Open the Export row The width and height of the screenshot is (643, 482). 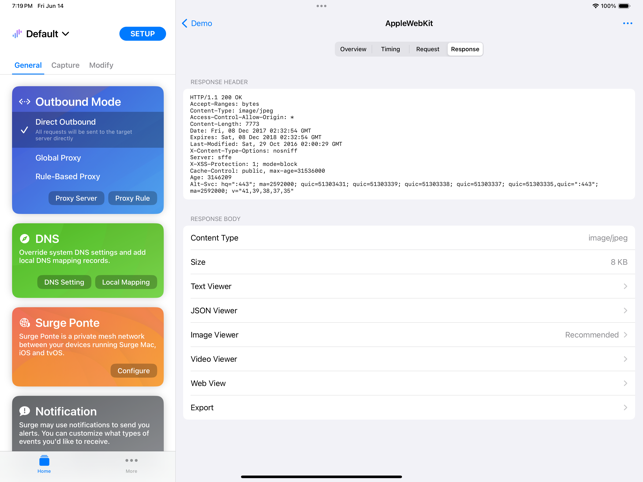(x=409, y=407)
